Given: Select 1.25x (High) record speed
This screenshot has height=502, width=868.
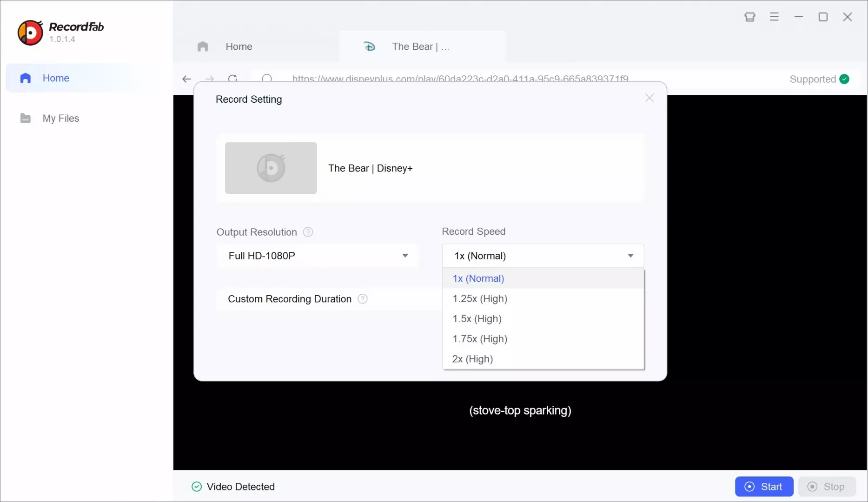Looking at the screenshot, I should (x=543, y=298).
